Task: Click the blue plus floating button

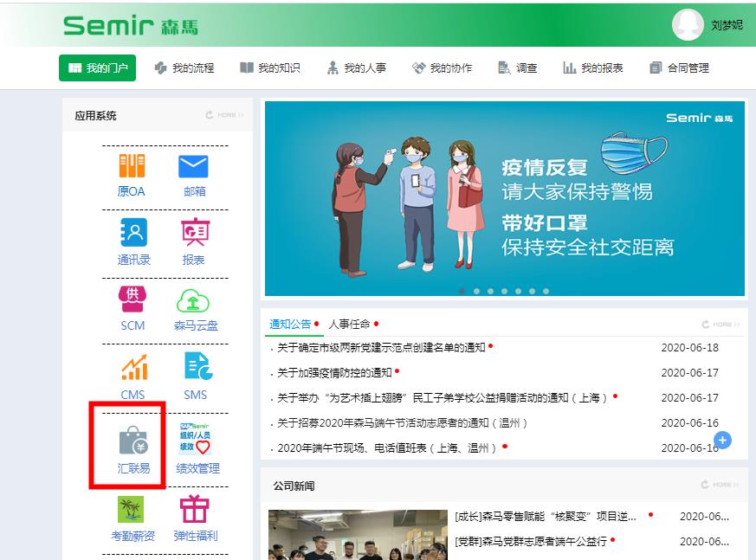Action: pyautogui.click(x=722, y=440)
